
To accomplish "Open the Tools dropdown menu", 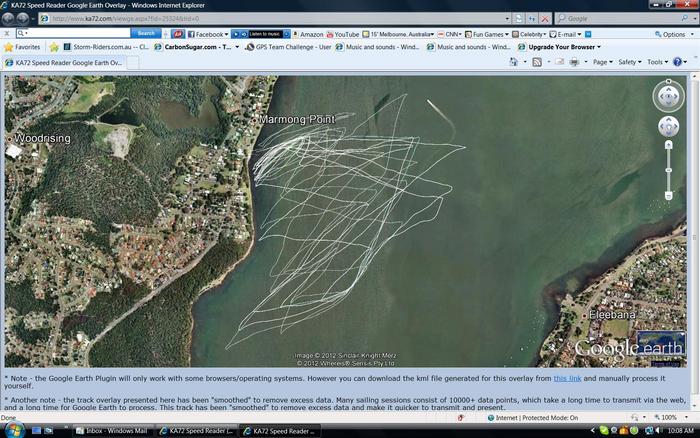I will click(657, 62).
